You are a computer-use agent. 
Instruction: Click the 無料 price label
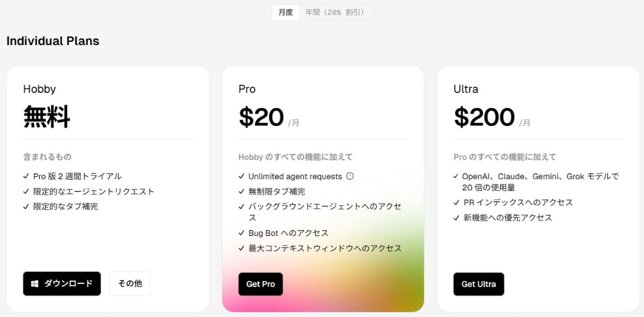[x=47, y=117]
